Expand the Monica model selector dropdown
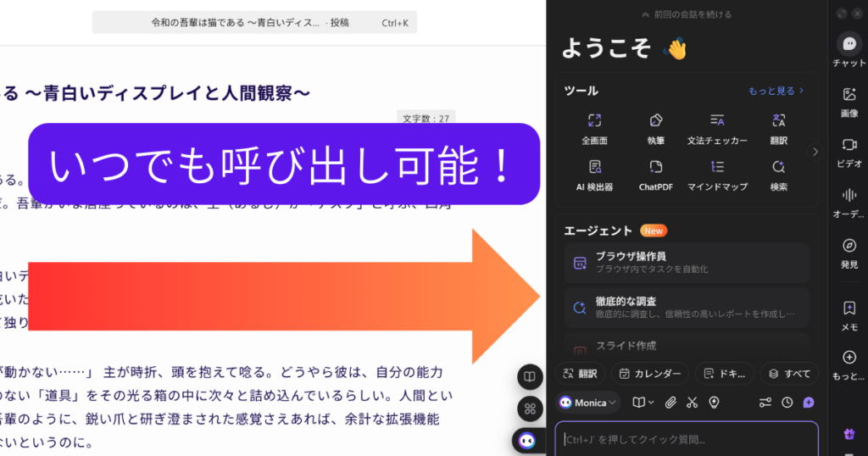 pyautogui.click(x=588, y=403)
